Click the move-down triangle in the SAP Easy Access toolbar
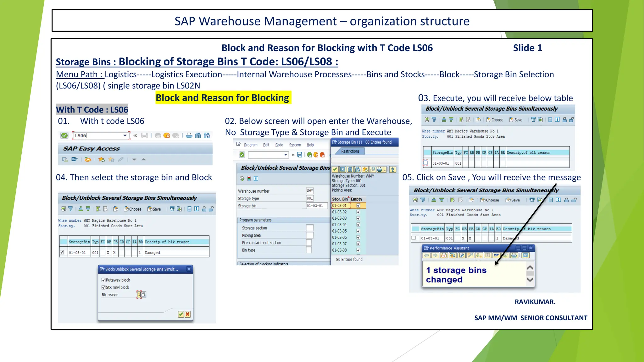The height and width of the screenshot is (362, 644). (134, 160)
